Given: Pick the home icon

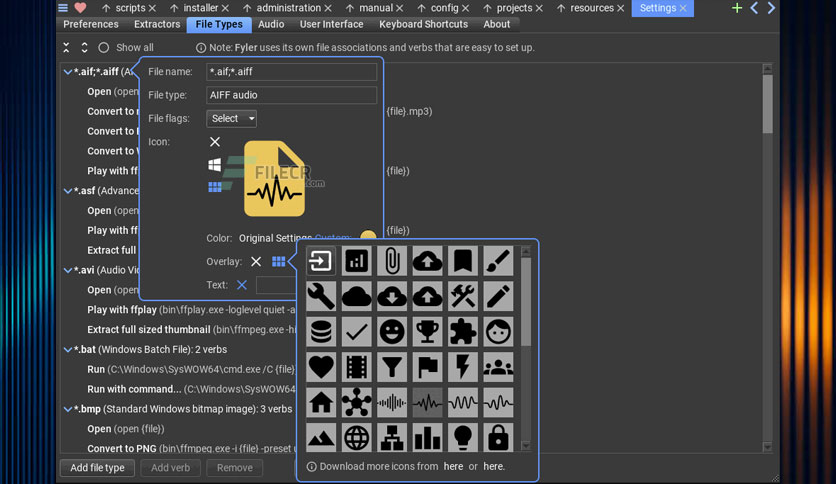Looking at the screenshot, I should [321, 402].
